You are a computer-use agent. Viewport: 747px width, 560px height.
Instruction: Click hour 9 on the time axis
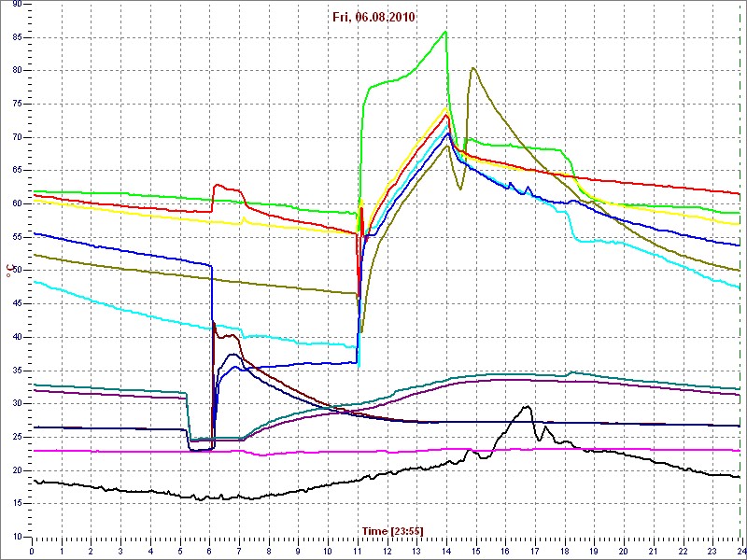[298, 552]
